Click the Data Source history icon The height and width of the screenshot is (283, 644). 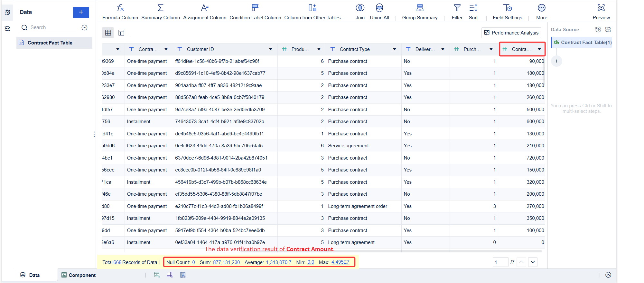click(x=598, y=29)
